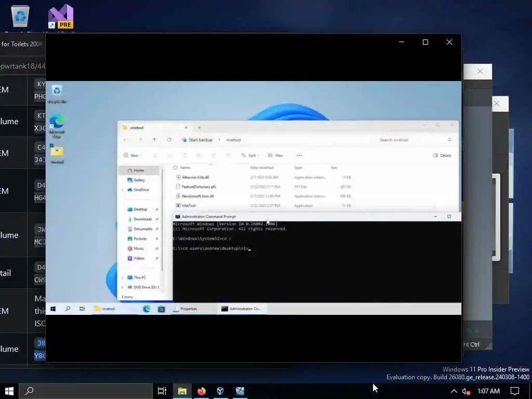Expand the OneDrive node in the sidebar

tap(122, 190)
